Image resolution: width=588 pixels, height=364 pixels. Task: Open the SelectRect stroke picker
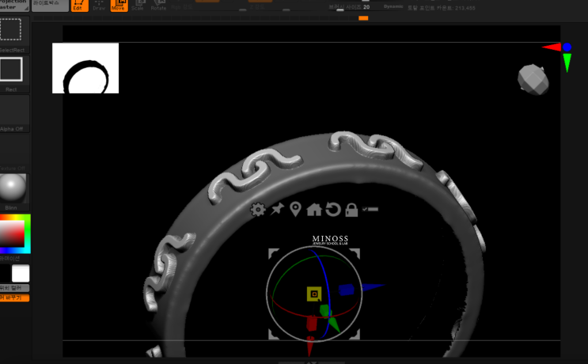pos(11,32)
